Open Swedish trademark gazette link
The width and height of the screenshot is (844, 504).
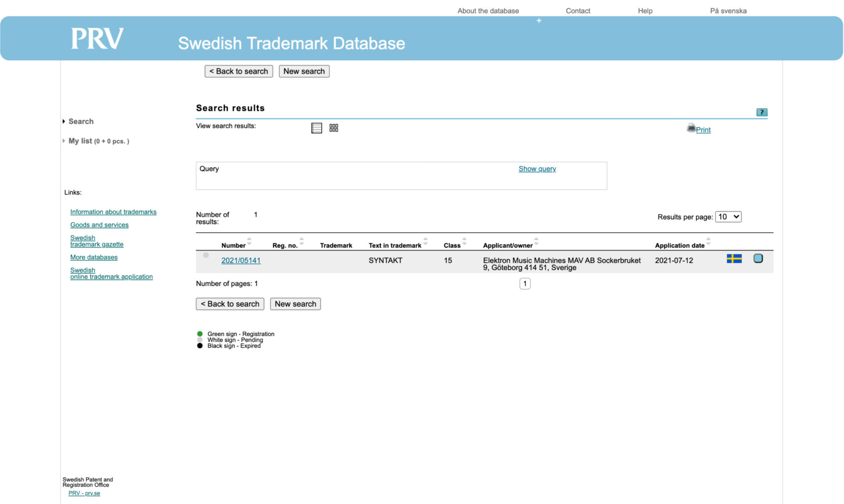tap(97, 241)
